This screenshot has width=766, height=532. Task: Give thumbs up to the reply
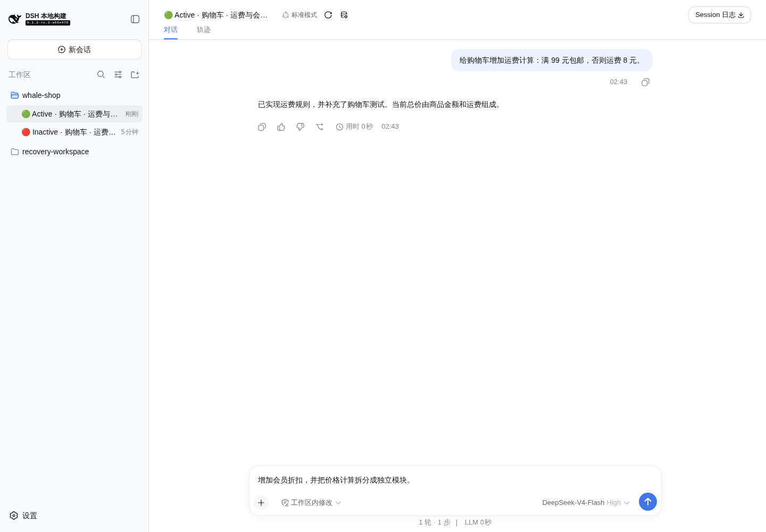(281, 127)
